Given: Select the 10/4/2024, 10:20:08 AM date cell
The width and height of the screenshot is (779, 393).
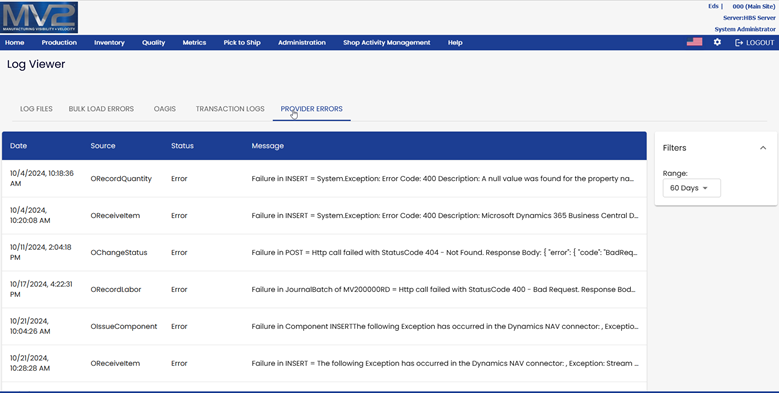Looking at the screenshot, I should click(30, 215).
